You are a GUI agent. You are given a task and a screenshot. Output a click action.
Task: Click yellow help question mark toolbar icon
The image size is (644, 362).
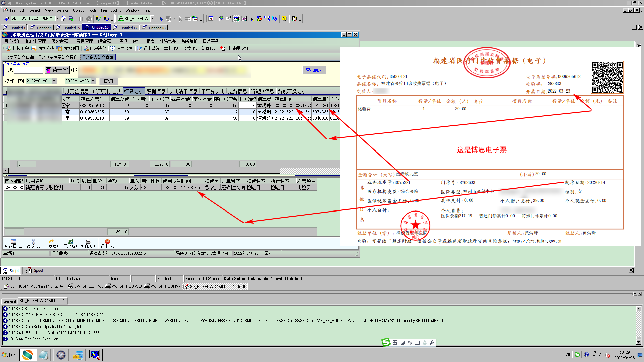[x=284, y=19]
